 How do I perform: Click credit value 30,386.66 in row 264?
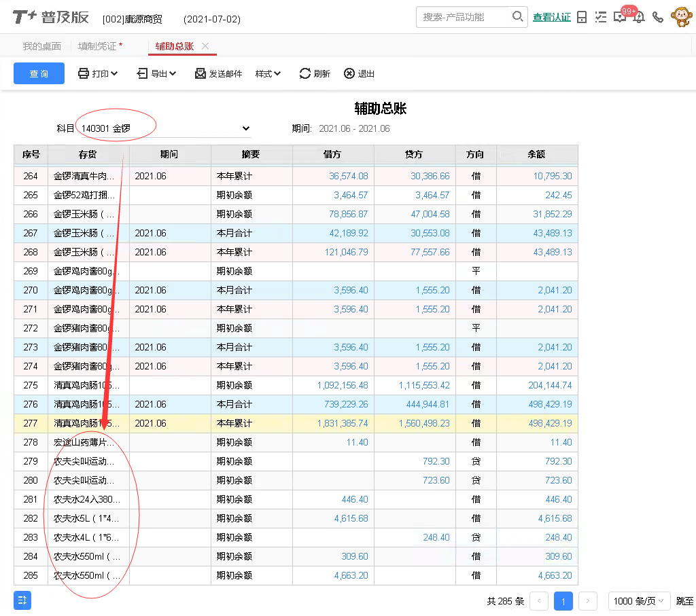(x=430, y=176)
